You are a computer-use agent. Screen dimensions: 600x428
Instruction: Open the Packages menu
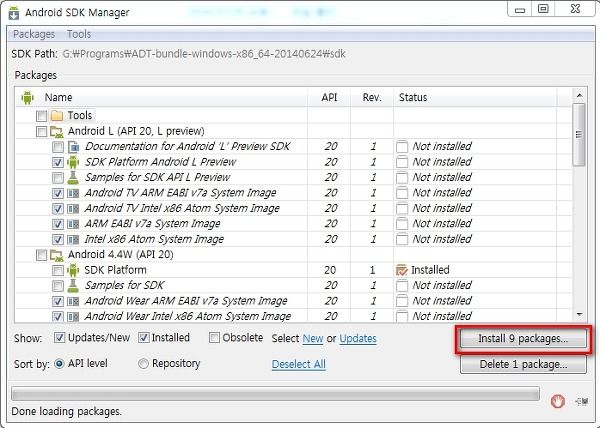tap(34, 34)
